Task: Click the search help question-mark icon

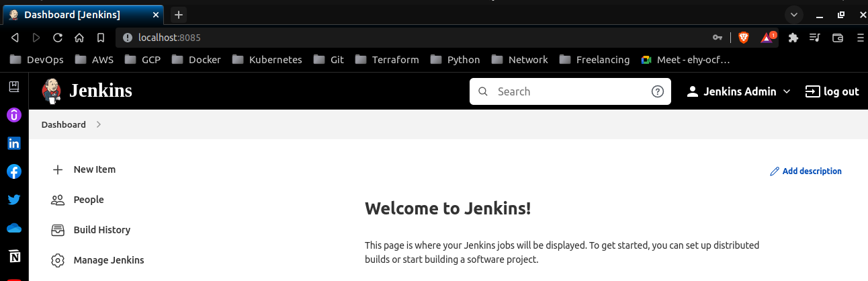Action: pos(658,91)
